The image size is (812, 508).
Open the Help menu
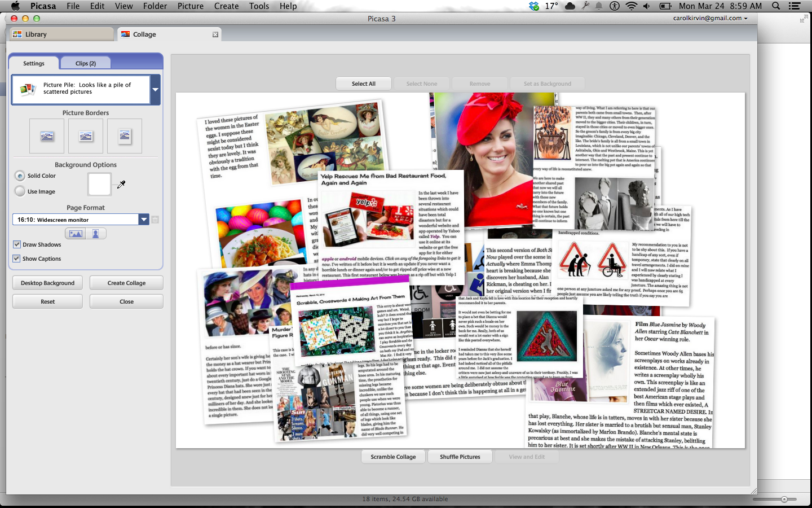[288, 6]
